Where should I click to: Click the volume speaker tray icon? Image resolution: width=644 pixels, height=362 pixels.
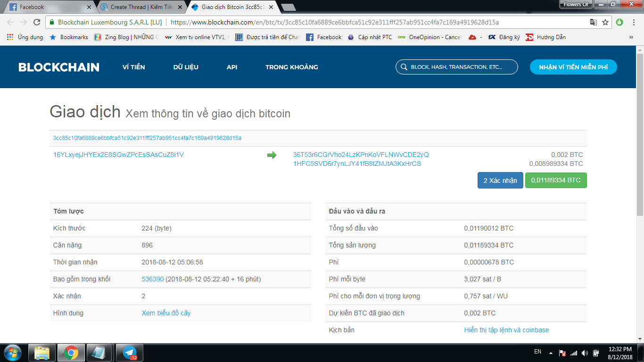coord(585,353)
